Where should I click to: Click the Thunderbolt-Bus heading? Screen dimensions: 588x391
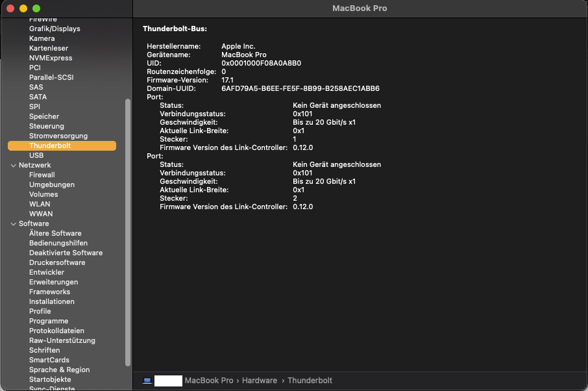[x=175, y=29]
